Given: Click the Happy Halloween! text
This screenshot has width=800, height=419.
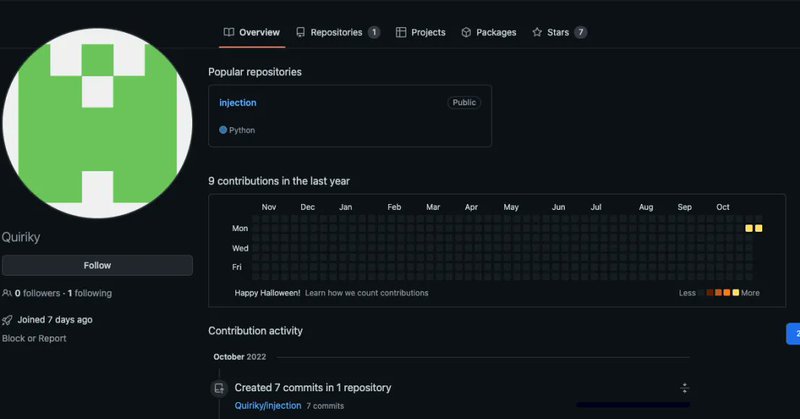Looking at the screenshot, I should tap(267, 293).
